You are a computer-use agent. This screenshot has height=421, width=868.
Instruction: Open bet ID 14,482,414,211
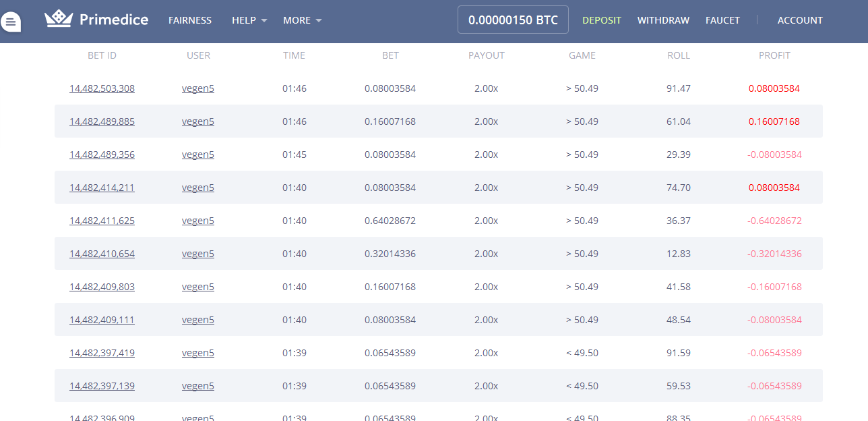[x=102, y=188]
